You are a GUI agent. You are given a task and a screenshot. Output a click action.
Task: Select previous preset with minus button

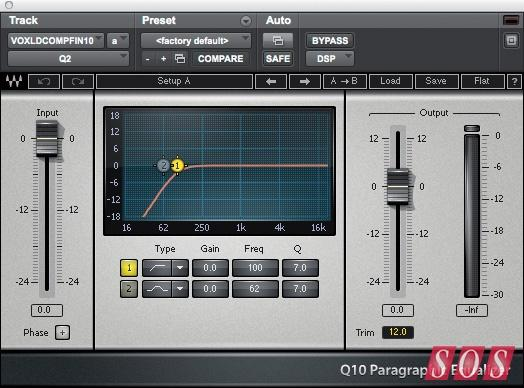pyautogui.click(x=148, y=59)
